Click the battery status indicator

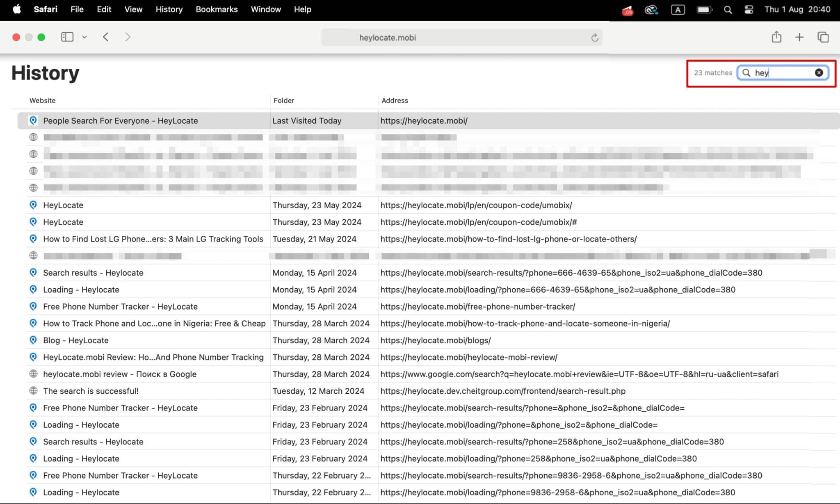point(705,9)
